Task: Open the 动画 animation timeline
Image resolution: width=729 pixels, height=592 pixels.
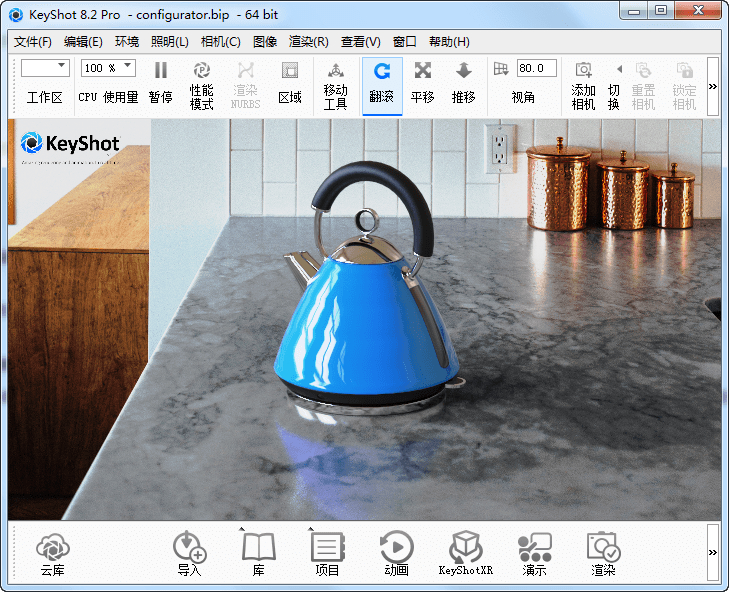Action: (396, 554)
